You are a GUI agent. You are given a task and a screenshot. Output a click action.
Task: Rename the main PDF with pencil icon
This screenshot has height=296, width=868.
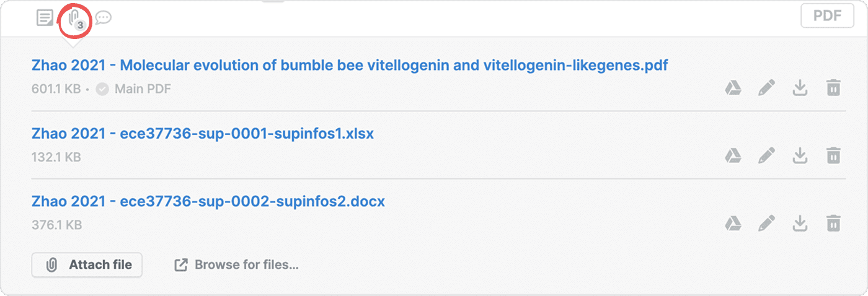(x=767, y=88)
